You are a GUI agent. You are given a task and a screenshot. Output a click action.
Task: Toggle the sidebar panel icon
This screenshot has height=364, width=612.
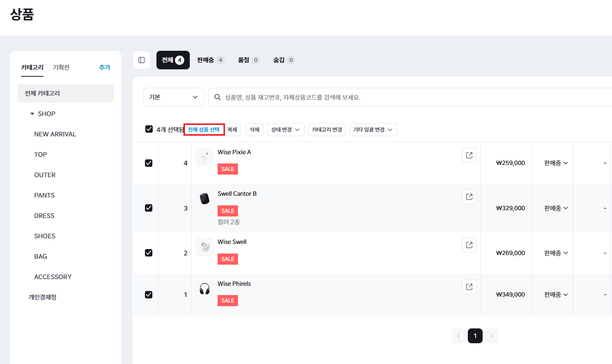point(142,60)
